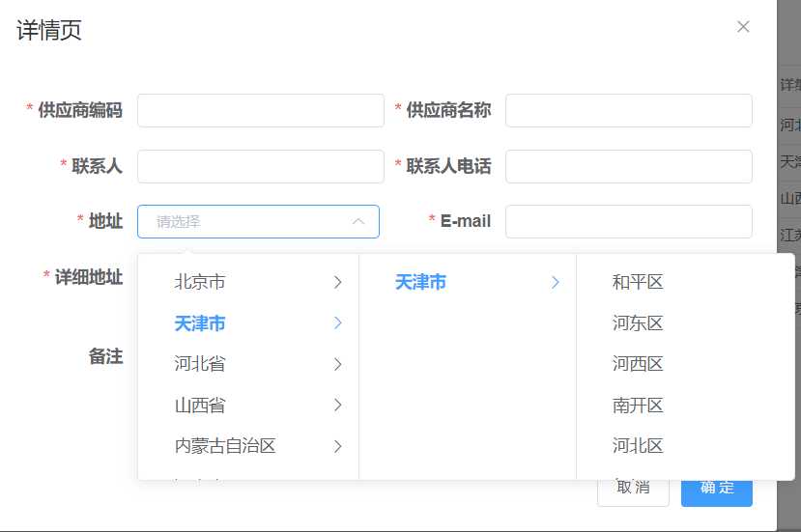The width and height of the screenshot is (801, 532).
Task: Select 山西省 in province list
Action: tap(248, 406)
